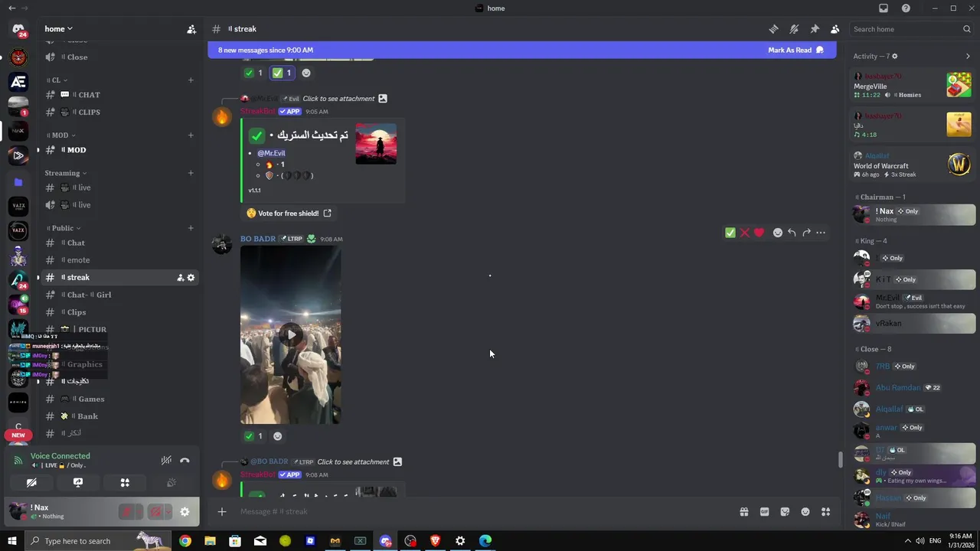This screenshot has height=551, width=980.
Task: Open the Threads icon in channel header
Action: coord(773,29)
